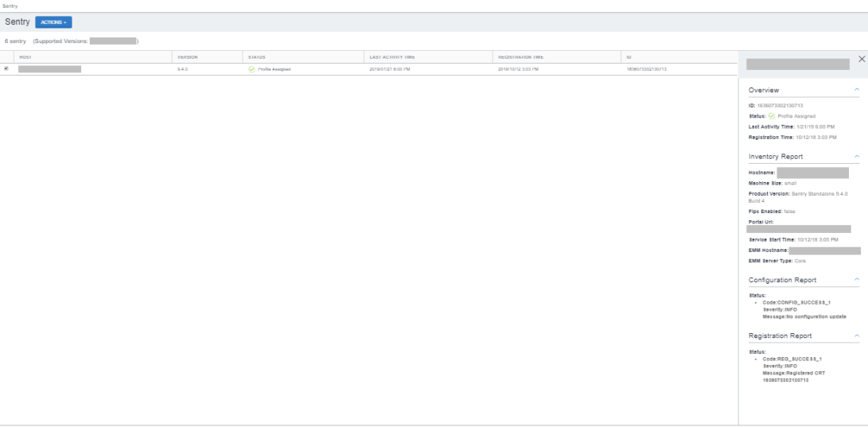868x427 pixels.
Task: Collapse the Registration Report section
Action: coord(856,336)
